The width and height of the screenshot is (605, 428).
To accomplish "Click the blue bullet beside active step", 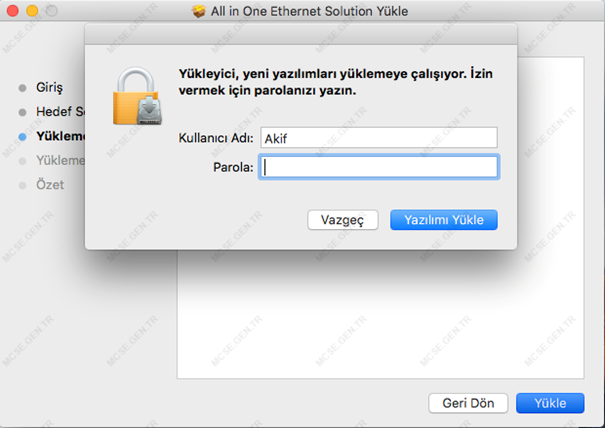I will (22, 137).
